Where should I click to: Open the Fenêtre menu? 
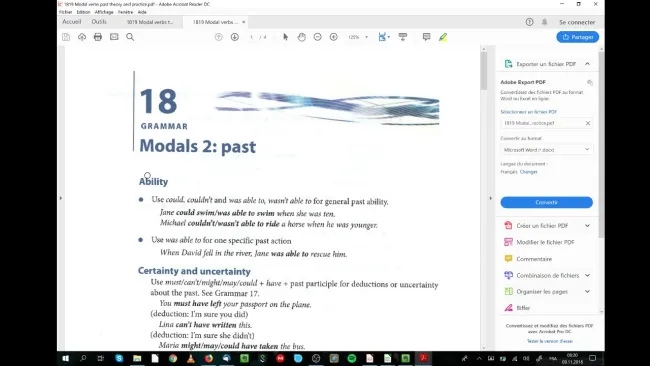point(126,12)
